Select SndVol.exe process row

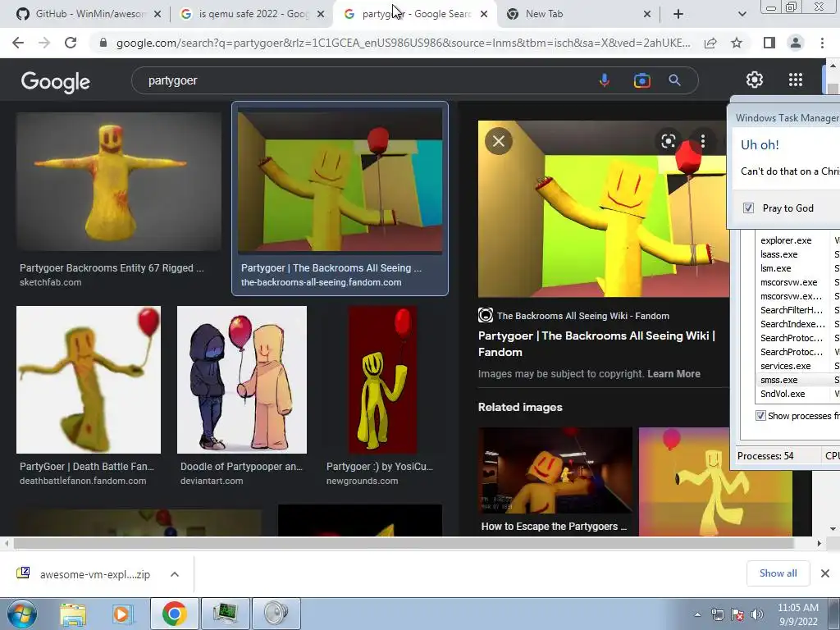tap(797, 394)
